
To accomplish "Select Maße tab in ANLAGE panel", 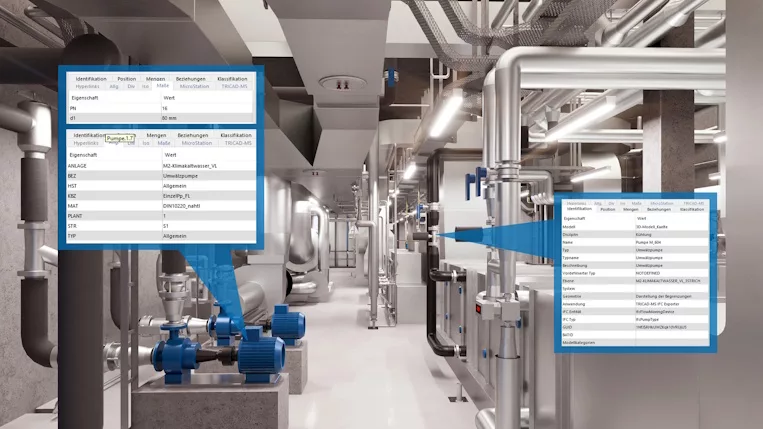I will coord(164,143).
